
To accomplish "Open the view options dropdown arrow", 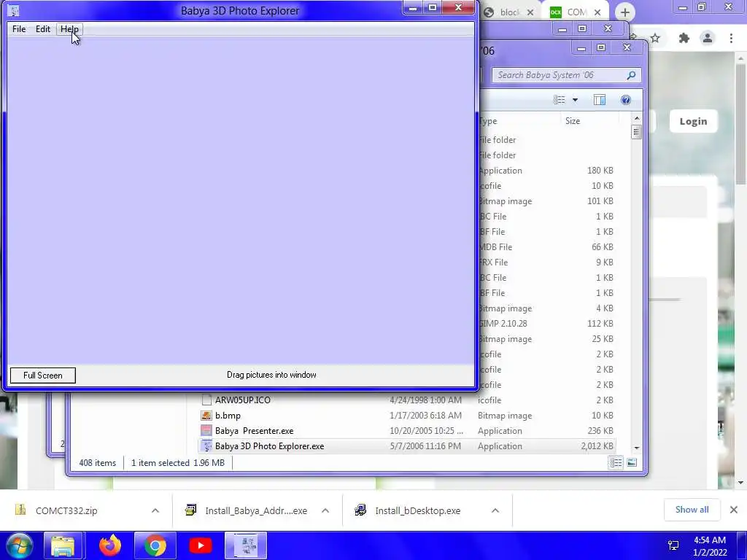I will (x=575, y=99).
